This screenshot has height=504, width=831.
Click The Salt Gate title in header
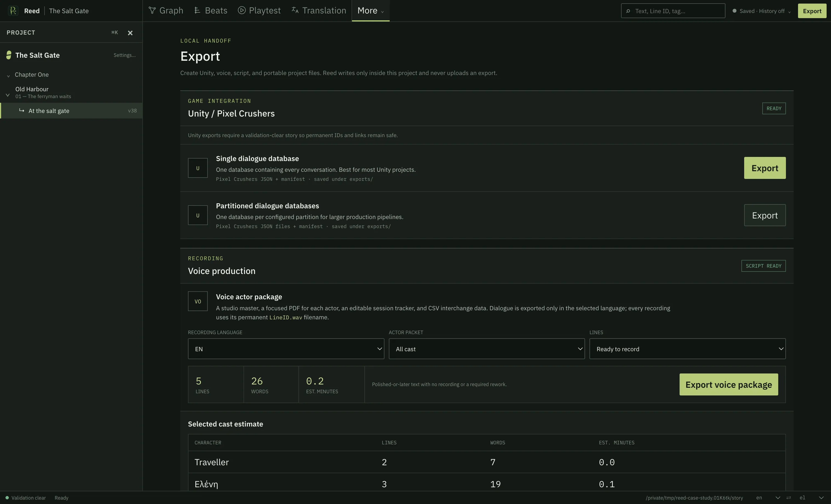point(69,11)
